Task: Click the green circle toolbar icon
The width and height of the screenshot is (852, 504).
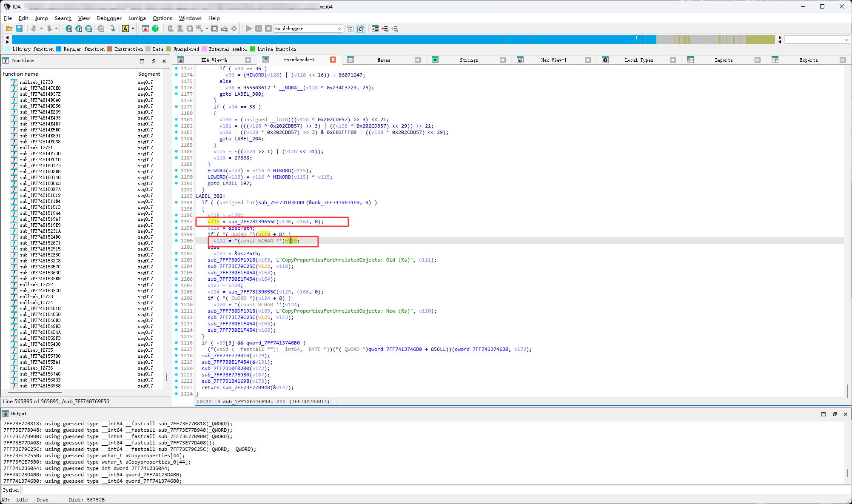Action: [x=155, y=28]
